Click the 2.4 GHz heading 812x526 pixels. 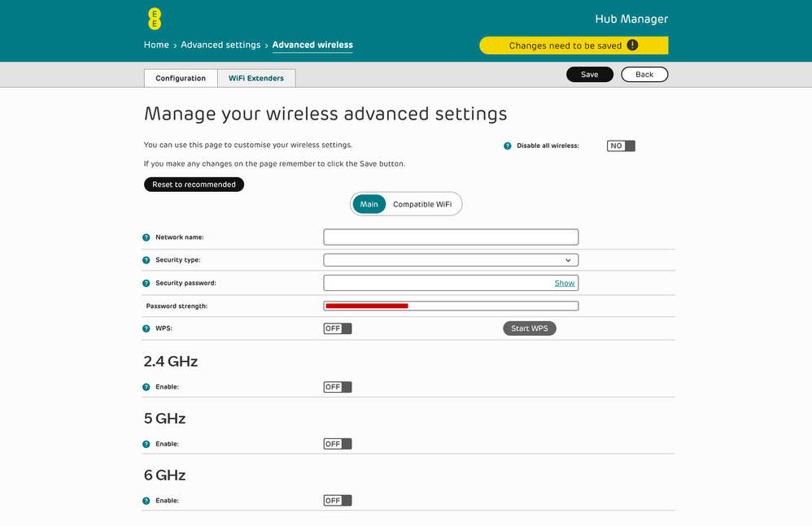click(x=171, y=362)
